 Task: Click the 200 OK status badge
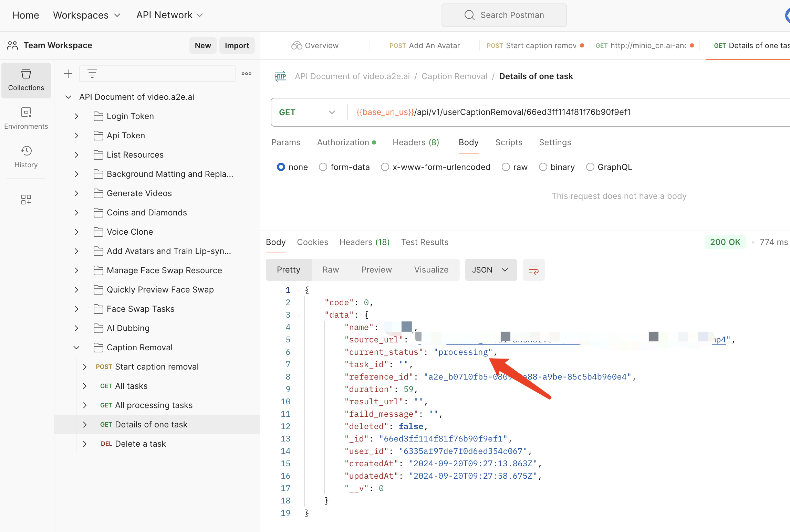(725, 242)
